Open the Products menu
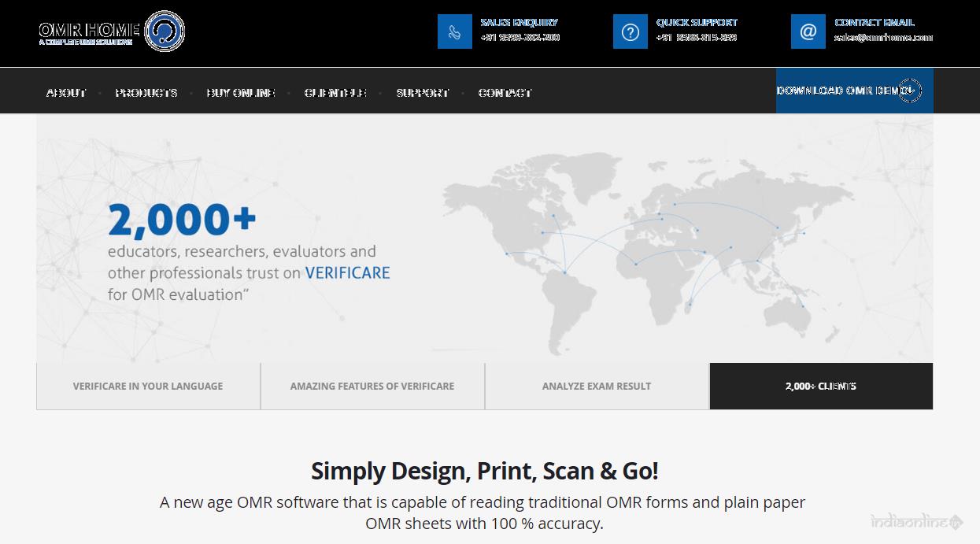This screenshot has height=544, width=980. coord(146,92)
